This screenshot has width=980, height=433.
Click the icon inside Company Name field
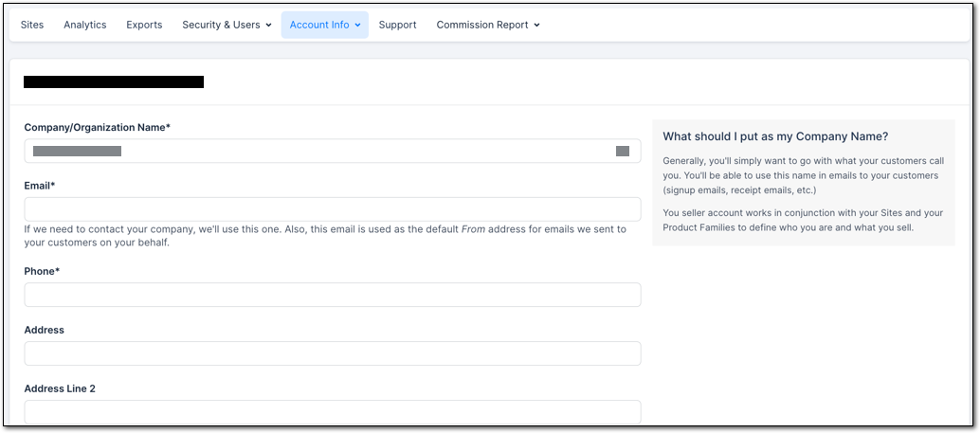[623, 151]
